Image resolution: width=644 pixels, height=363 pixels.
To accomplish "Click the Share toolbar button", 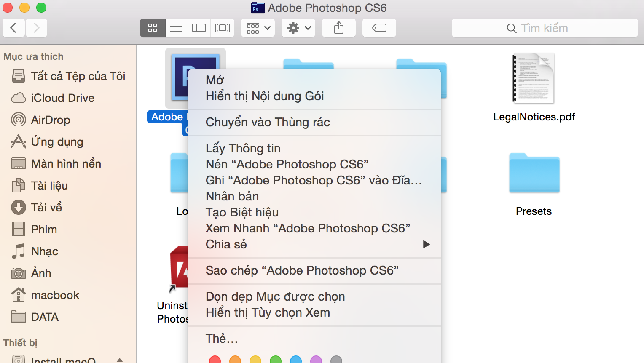I will pyautogui.click(x=339, y=28).
